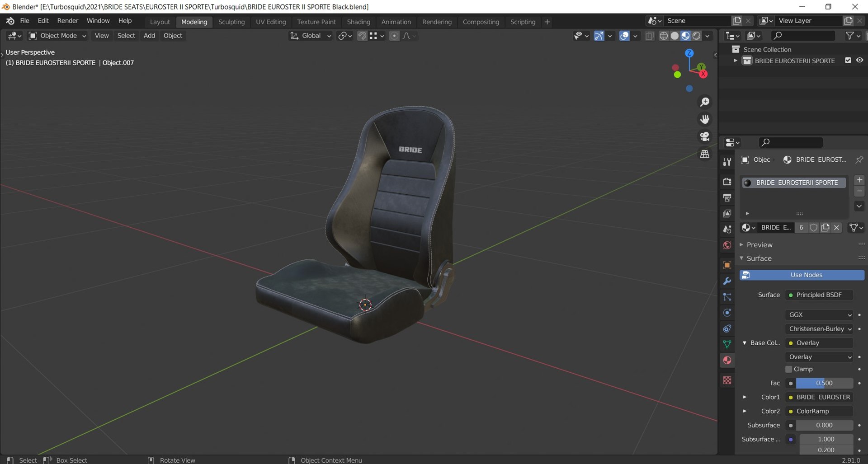Viewport: 868px width, 464px height.
Task: Click the Fac 0.500 slider
Action: click(x=825, y=383)
